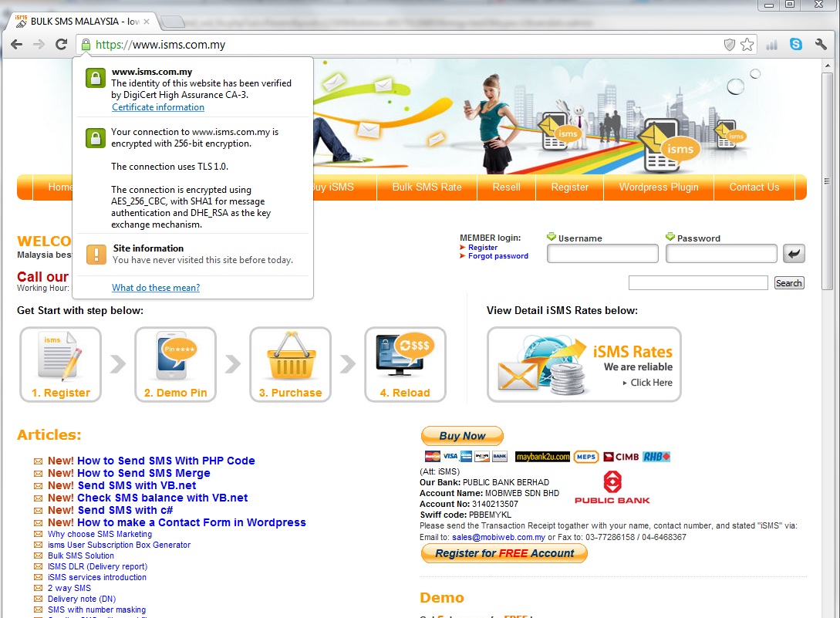The height and width of the screenshot is (618, 840).
Task: Open the Skype extension icon
Action: (795, 45)
